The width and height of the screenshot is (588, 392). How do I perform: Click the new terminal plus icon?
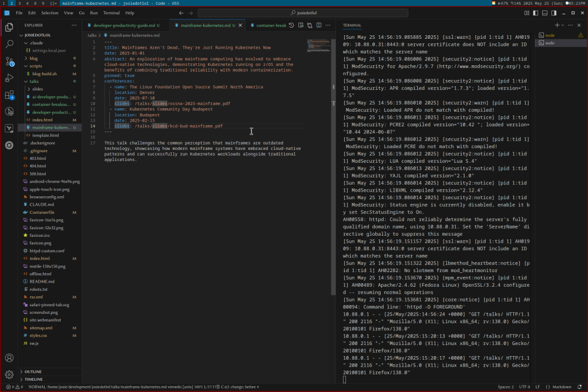click(556, 25)
